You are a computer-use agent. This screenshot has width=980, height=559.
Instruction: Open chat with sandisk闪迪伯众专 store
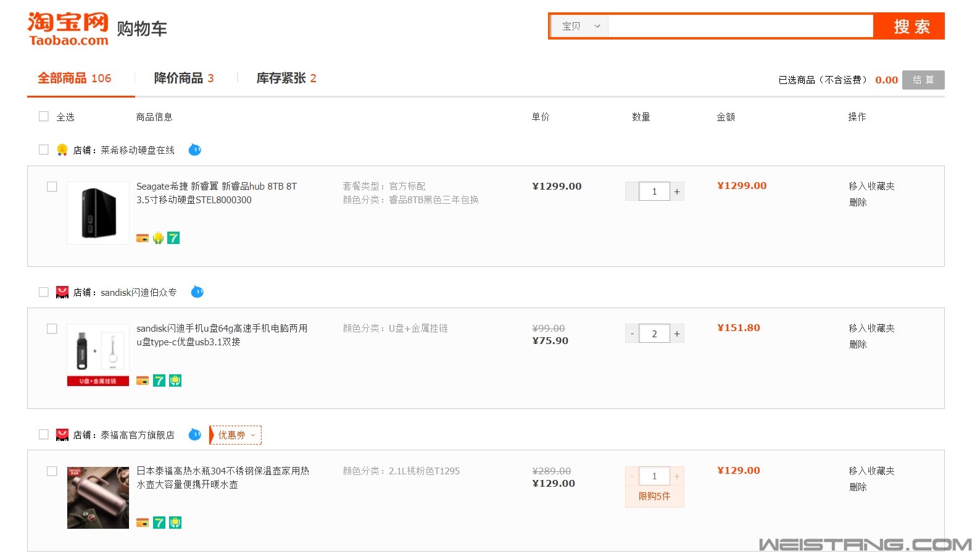point(197,292)
